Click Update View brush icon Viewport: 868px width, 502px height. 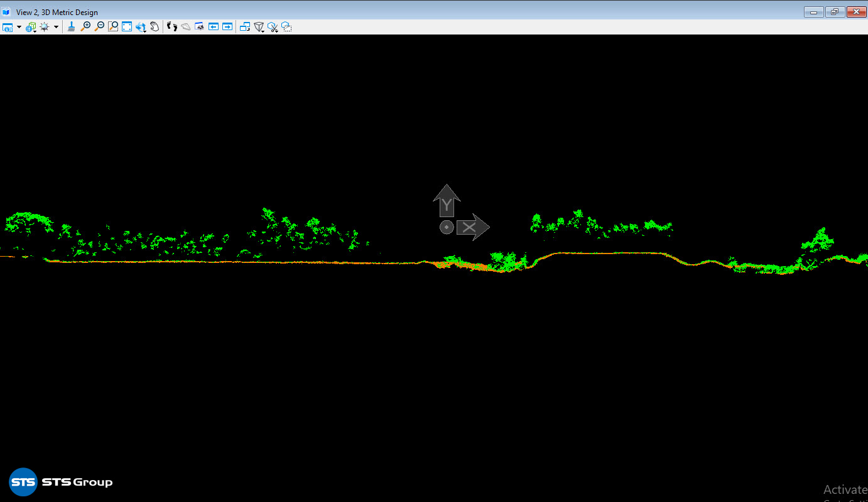tap(71, 27)
